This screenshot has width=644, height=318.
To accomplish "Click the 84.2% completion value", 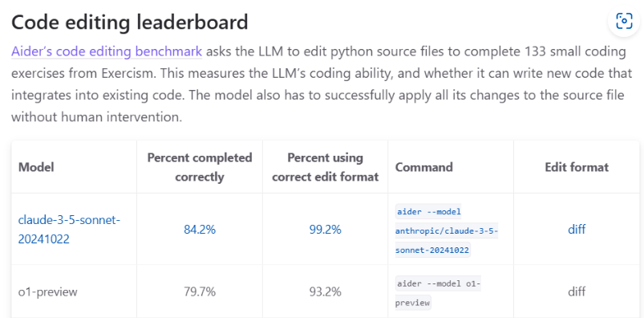I will pyautogui.click(x=200, y=230).
